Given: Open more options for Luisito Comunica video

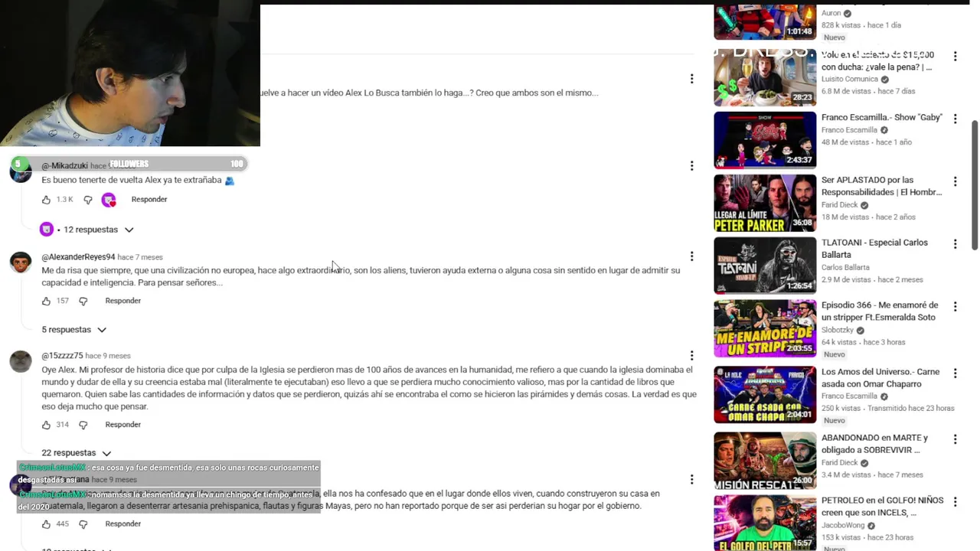Looking at the screenshot, I should pos(955,57).
